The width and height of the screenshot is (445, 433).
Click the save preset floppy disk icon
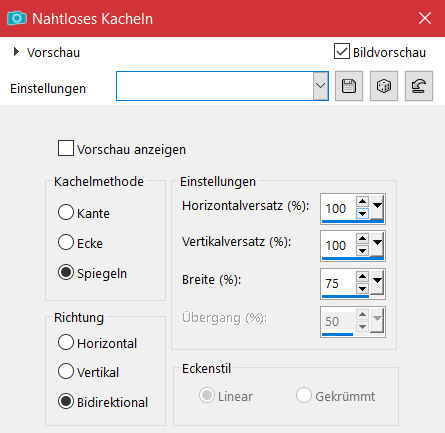coord(349,86)
